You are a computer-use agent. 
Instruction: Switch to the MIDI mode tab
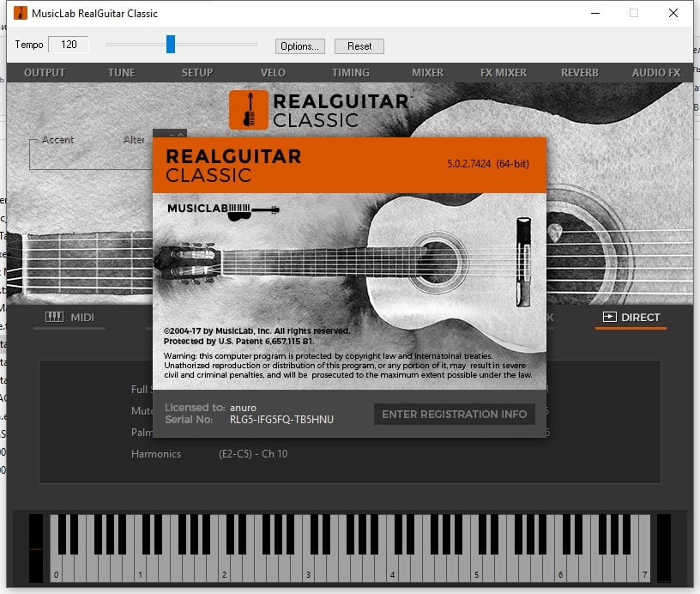click(x=69, y=318)
